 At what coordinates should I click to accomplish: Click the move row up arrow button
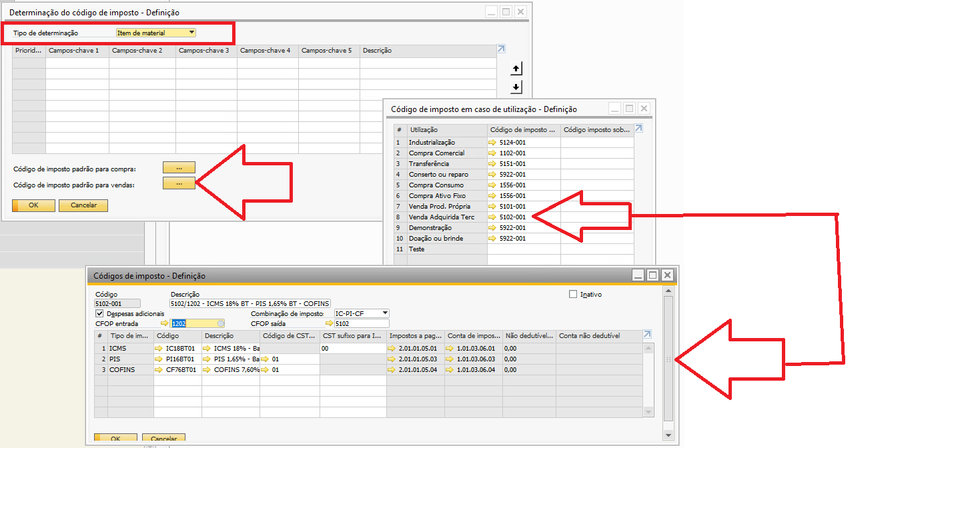[516, 69]
